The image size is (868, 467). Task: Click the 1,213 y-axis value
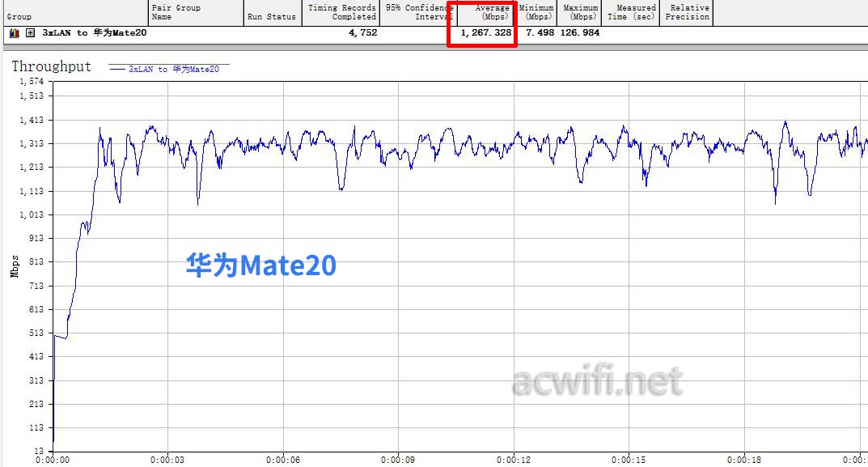tap(32, 168)
